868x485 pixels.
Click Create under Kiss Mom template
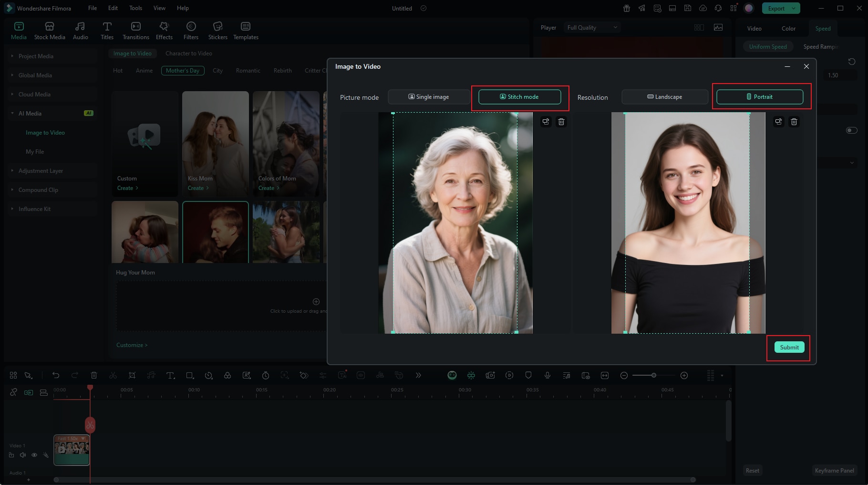click(198, 188)
